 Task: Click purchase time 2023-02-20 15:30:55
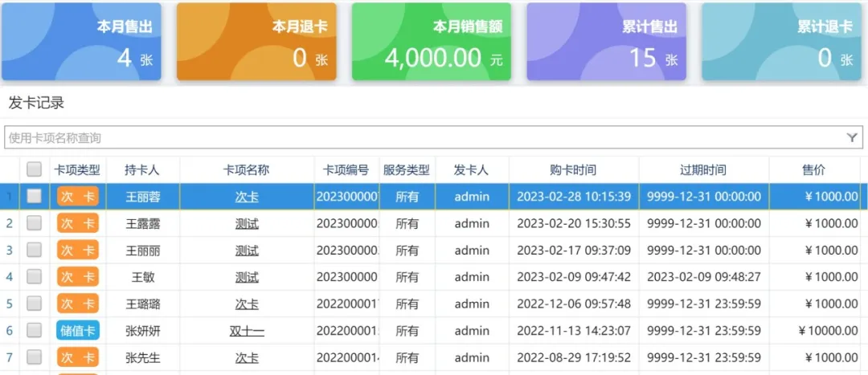pos(574,223)
